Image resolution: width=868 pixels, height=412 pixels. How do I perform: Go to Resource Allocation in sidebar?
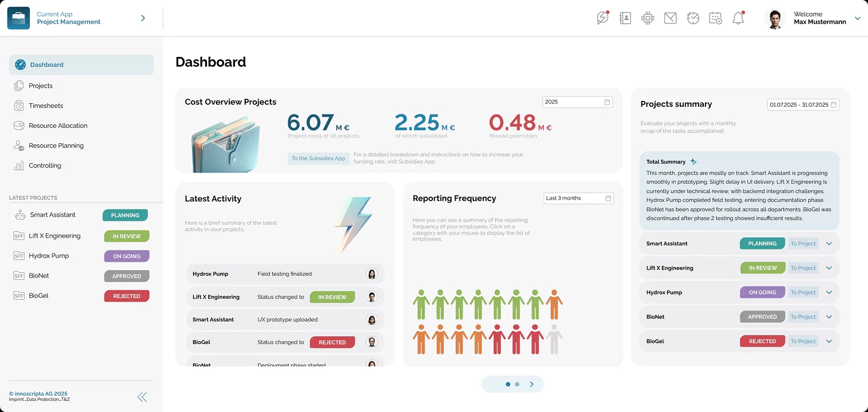click(58, 126)
